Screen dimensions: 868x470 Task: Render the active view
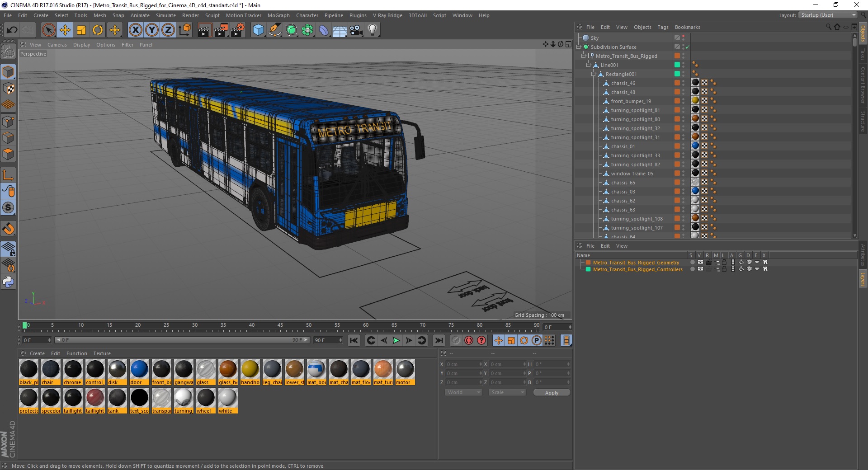pyautogui.click(x=204, y=30)
